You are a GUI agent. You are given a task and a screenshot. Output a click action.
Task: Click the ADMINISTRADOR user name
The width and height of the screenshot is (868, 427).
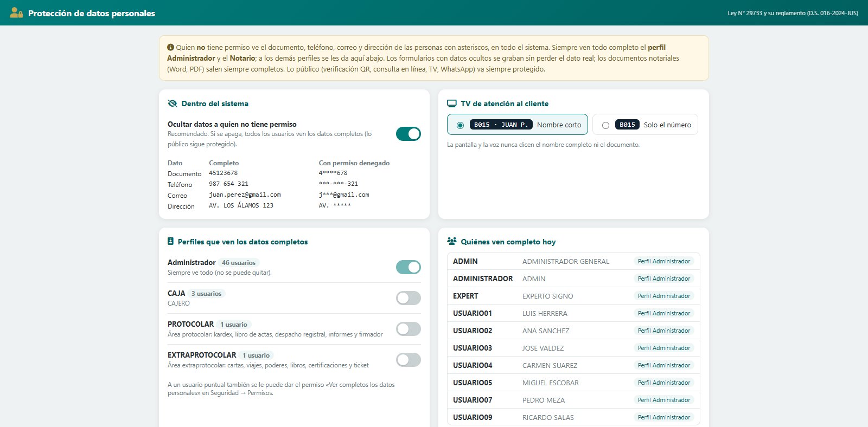483,279
